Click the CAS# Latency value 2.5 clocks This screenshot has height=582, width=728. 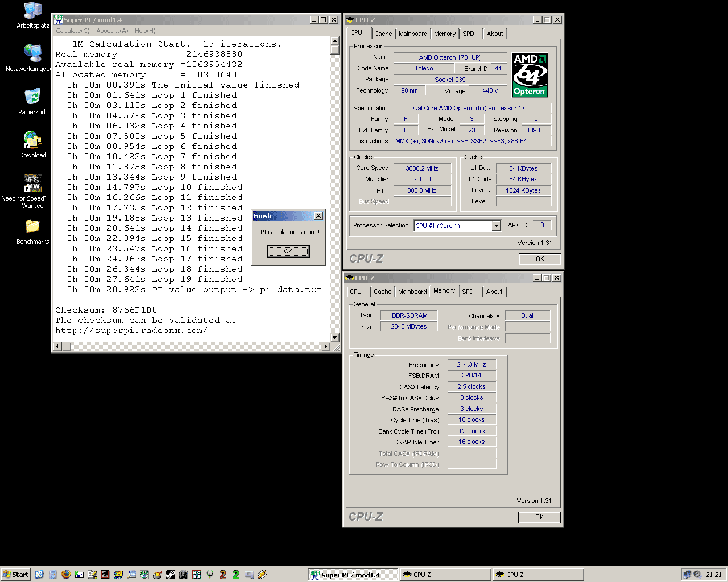[471, 386]
